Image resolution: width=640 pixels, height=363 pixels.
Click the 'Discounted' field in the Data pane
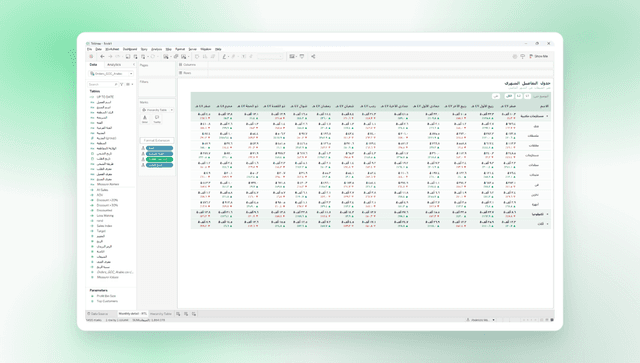pos(104,210)
